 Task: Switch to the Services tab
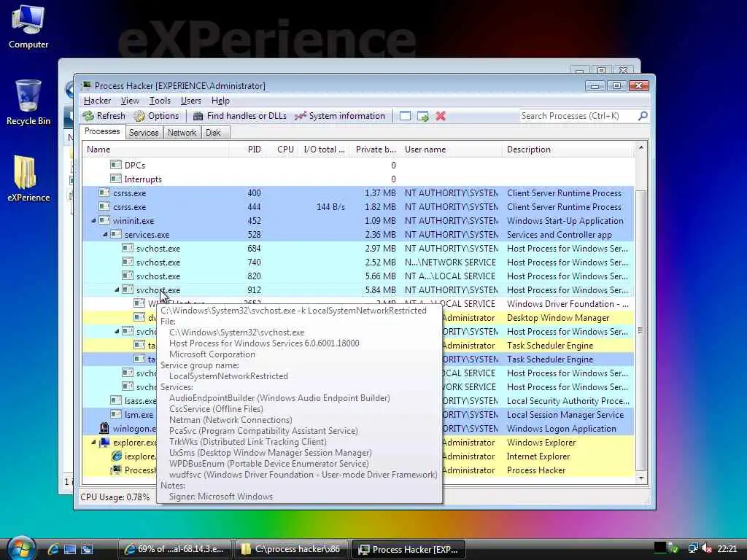point(144,133)
